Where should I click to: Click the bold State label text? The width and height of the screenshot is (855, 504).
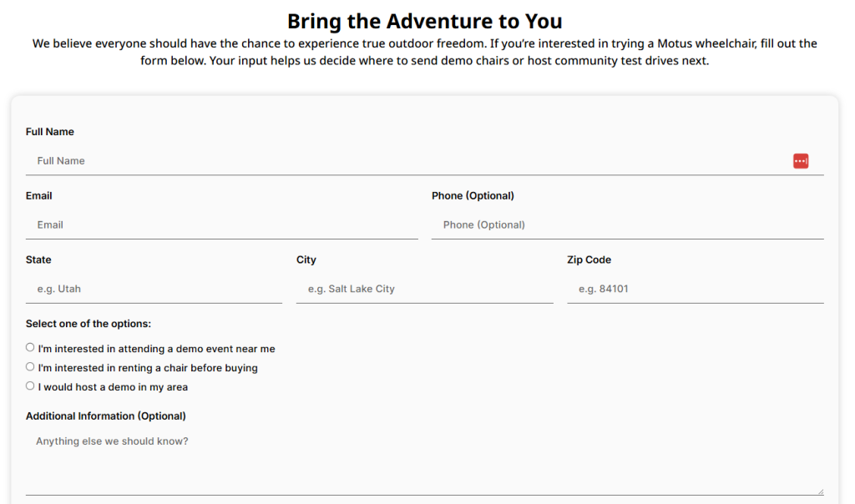point(38,260)
